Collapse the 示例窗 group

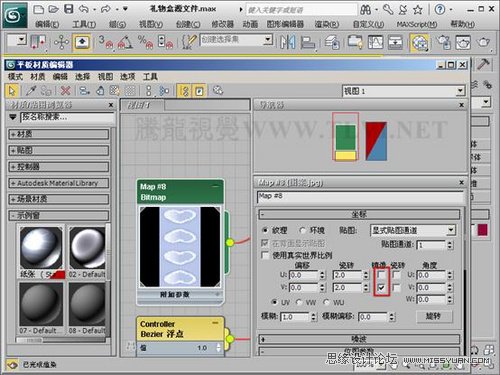(59, 215)
